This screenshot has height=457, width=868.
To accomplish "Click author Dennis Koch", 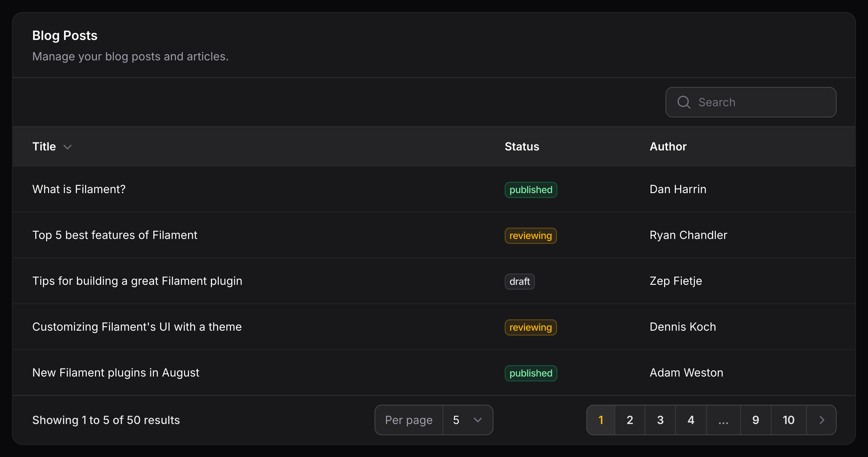I will [x=683, y=327].
